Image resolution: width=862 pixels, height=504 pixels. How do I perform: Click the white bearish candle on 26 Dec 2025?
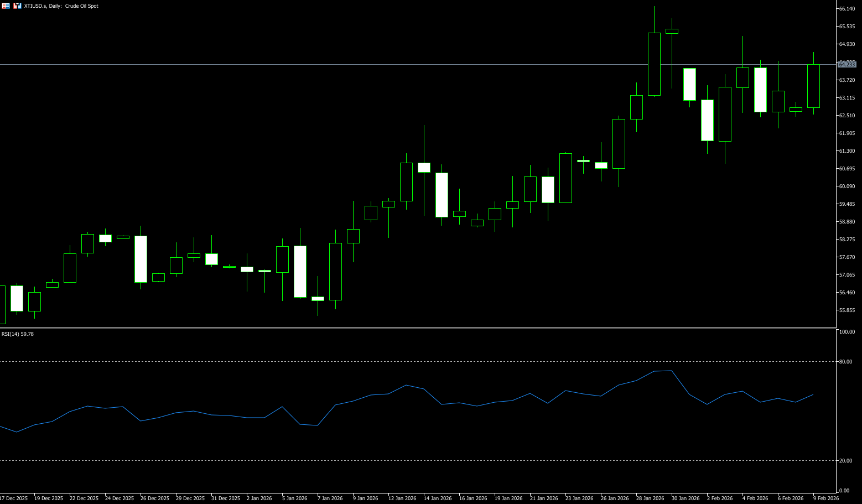tap(141, 259)
